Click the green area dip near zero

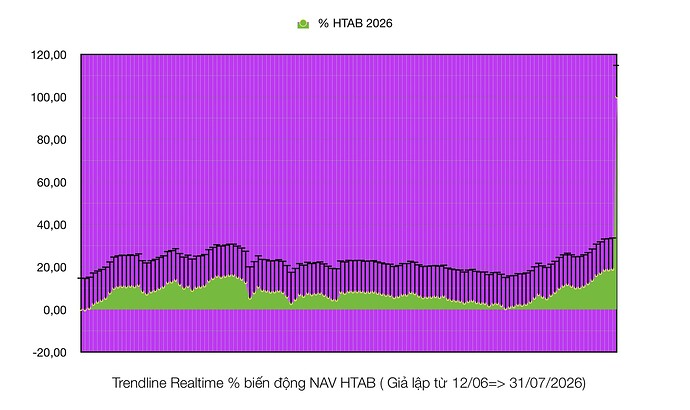coord(506,308)
